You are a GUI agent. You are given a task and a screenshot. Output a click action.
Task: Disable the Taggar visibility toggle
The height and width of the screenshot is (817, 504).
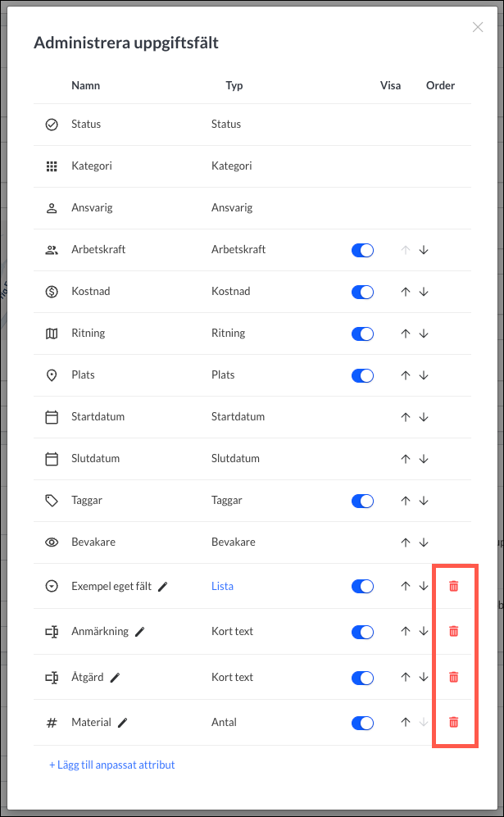(363, 501)
